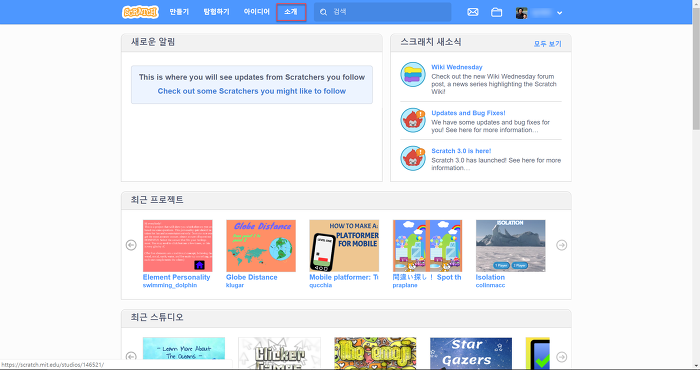Image resolution: width=700 pixels, height=370 pixels.
Task: Open the Star Gazers studio thumbnail
Action: pyautogui.click(x=471, y=353)
